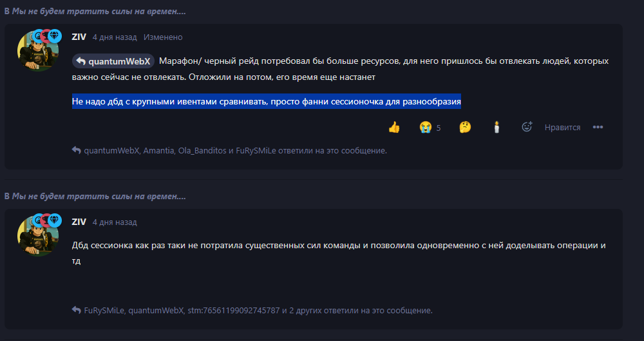This screenshot has height=341, width=644.
Task: Click the quantumWebX reply-to chip
Action: [113, 61]
